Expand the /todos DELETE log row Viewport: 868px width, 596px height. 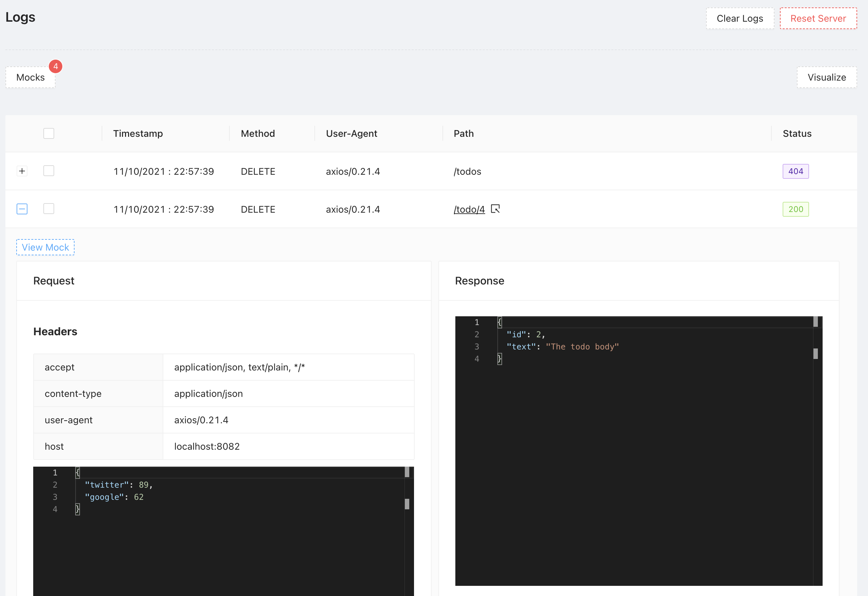(x=22, y=171)
